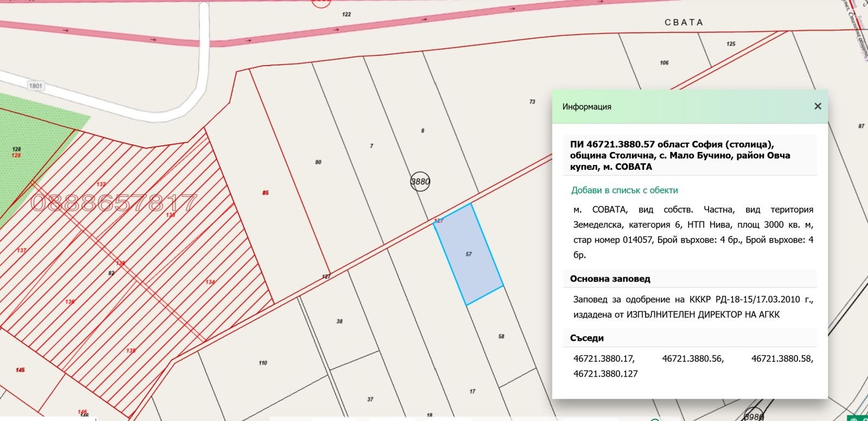Click the green attribution badge at bottom right
The height and width of the screenshot is (421, 868).
pos(858,418)
